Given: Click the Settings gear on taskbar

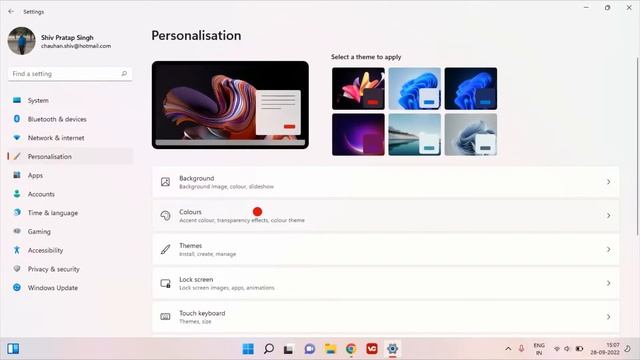Looking at the screenshot, I should point(392,349).
